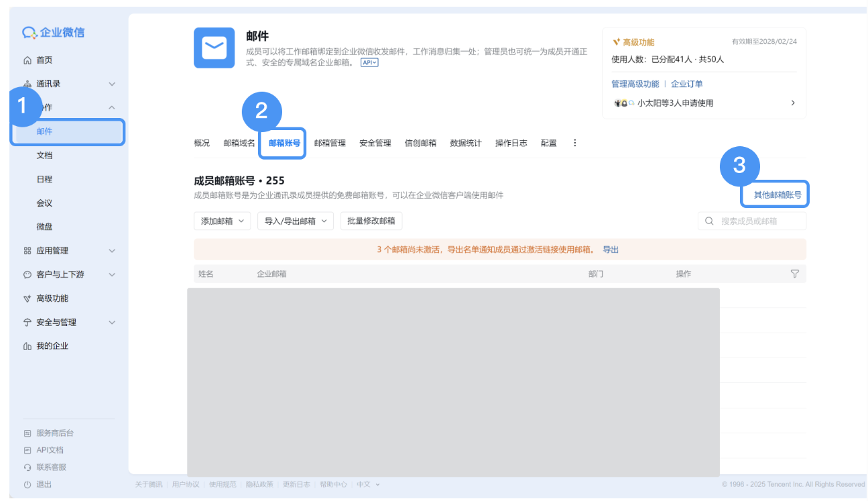The width and height of the screenshot is (868, 501).
Task: Open 会议 from the sidebar
Action: [46, 203]
